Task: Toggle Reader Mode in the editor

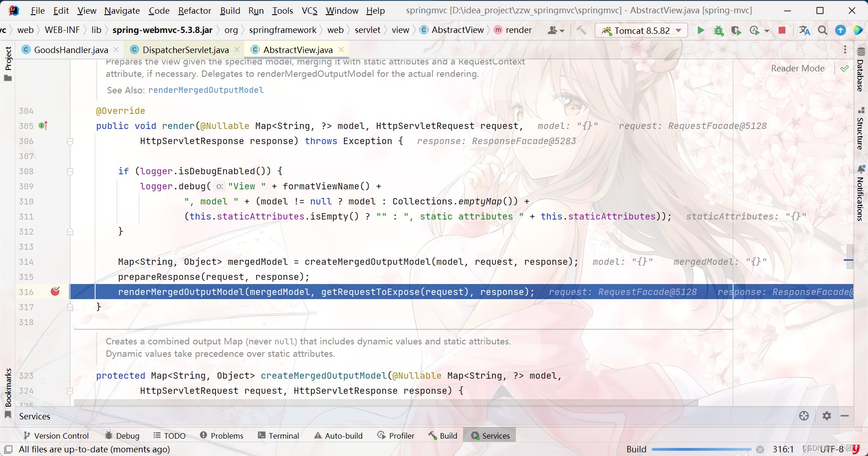Action: (x=798, y=68)
